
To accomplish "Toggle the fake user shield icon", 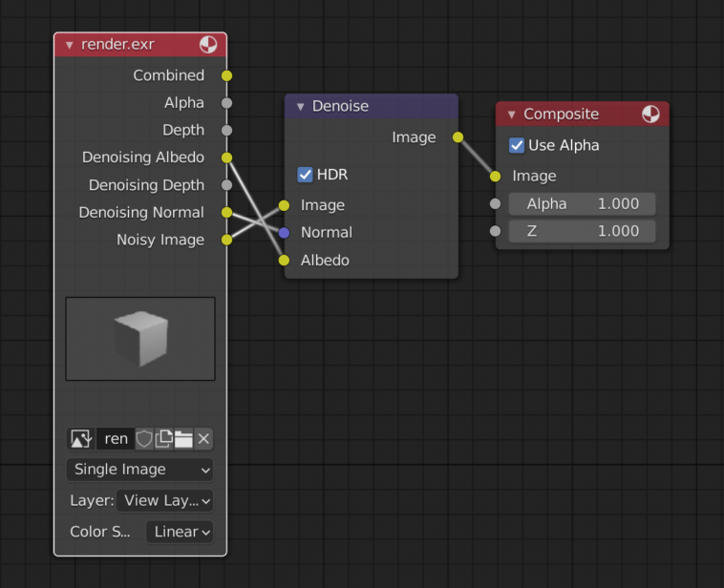I will pyautogui.click(x=144, y=439).
